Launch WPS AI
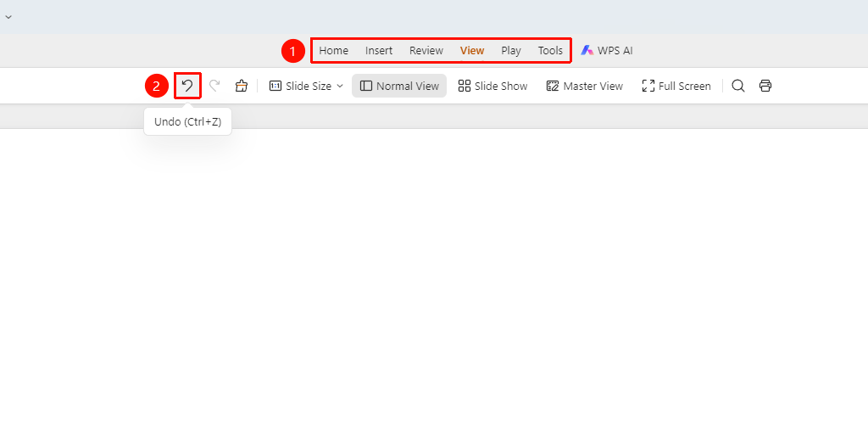 coord(607,51)
